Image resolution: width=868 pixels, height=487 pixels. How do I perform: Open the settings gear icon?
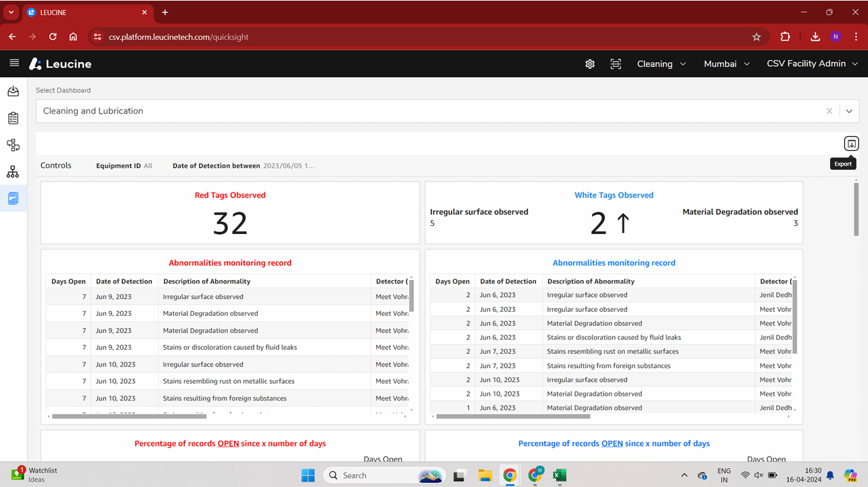(590, 64)
